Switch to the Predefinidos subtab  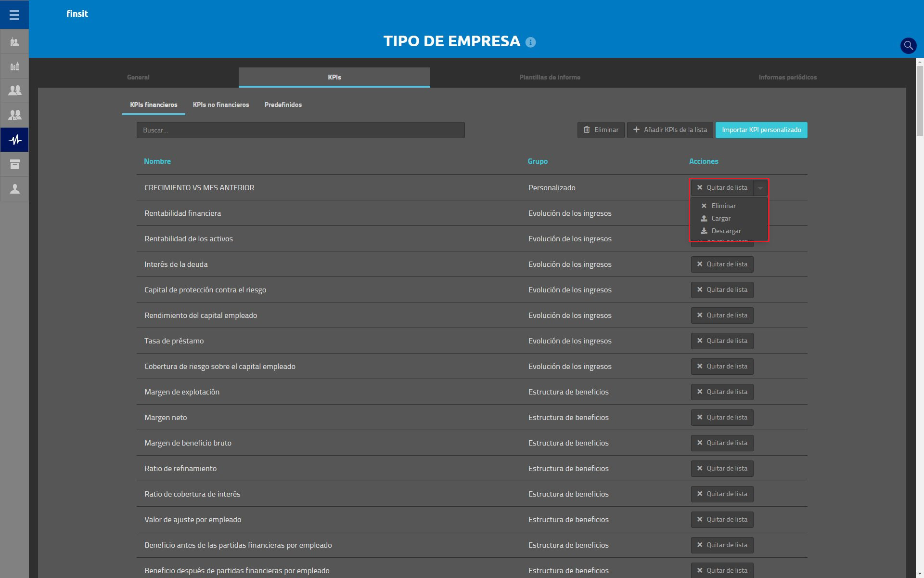[283, 105]
